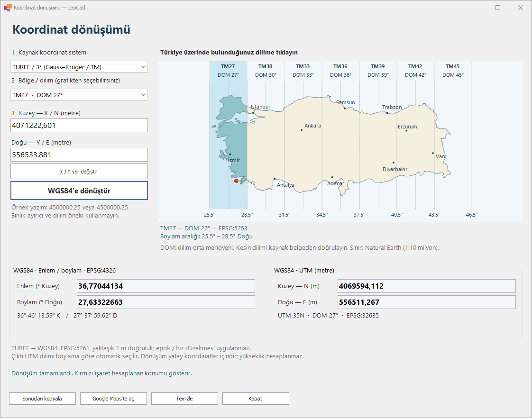Click the İzmir label on the map
The height and width of the screenshot is (418, 532).
click(234, 160)
